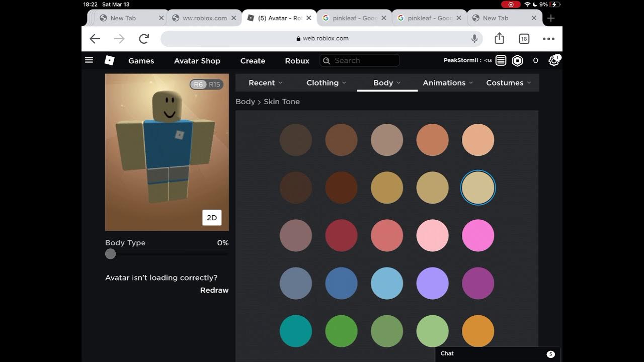
Task: Close the ww.roblox.com tab
Action: click(x=234, y=18)
